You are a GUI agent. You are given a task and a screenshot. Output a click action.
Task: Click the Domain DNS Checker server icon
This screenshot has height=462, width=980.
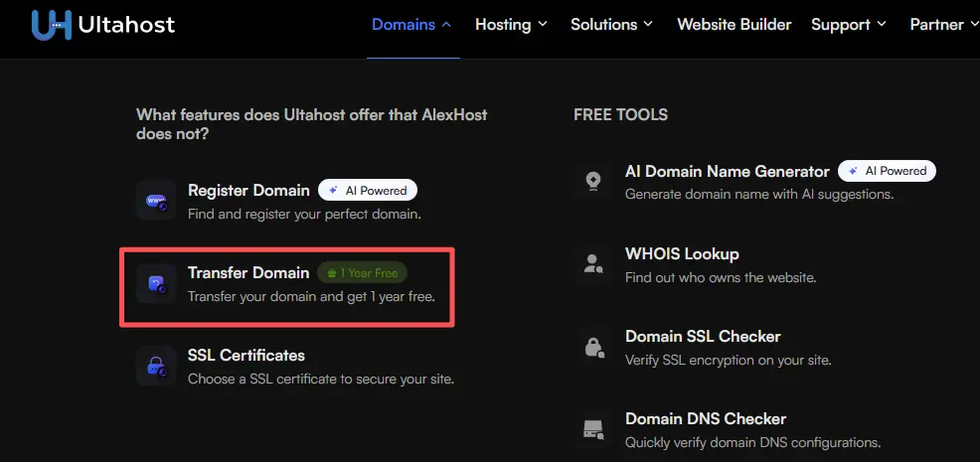tap(593, 429)
